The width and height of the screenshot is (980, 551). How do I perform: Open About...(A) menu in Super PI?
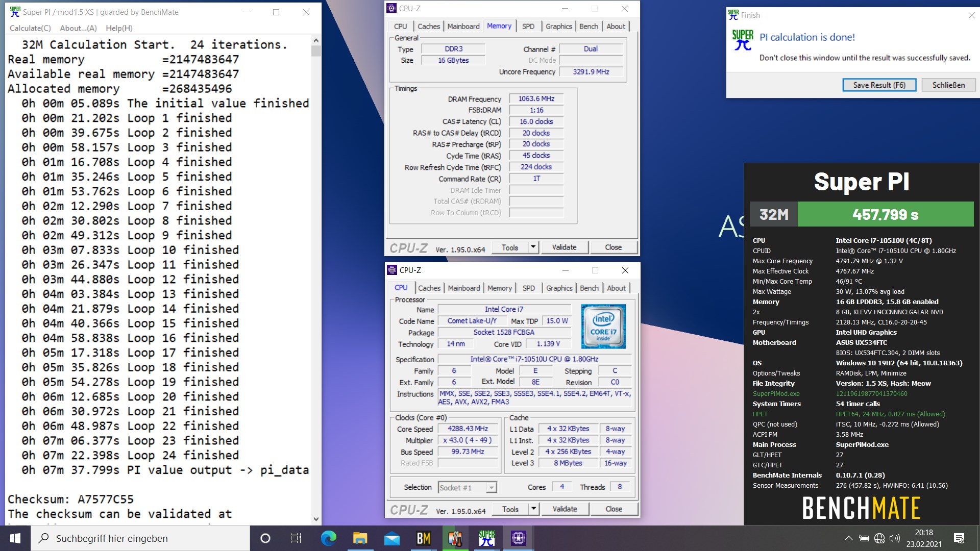[x=78, y=28]
